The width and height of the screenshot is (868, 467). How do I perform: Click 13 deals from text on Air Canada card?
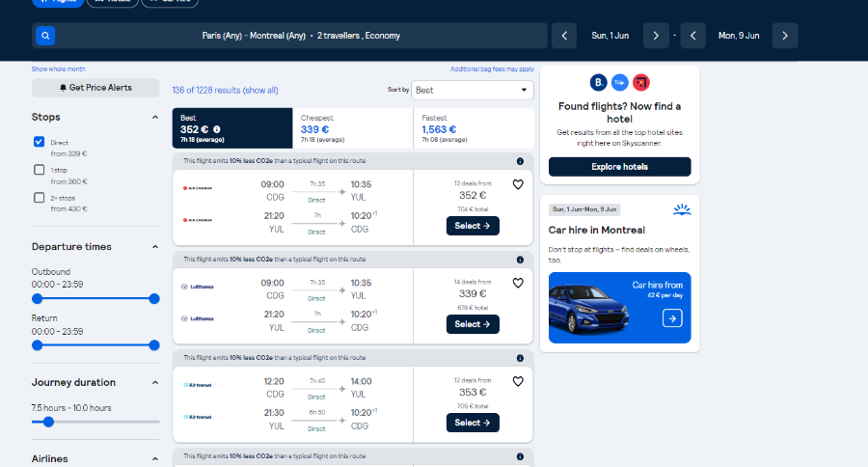coord(473,183)
